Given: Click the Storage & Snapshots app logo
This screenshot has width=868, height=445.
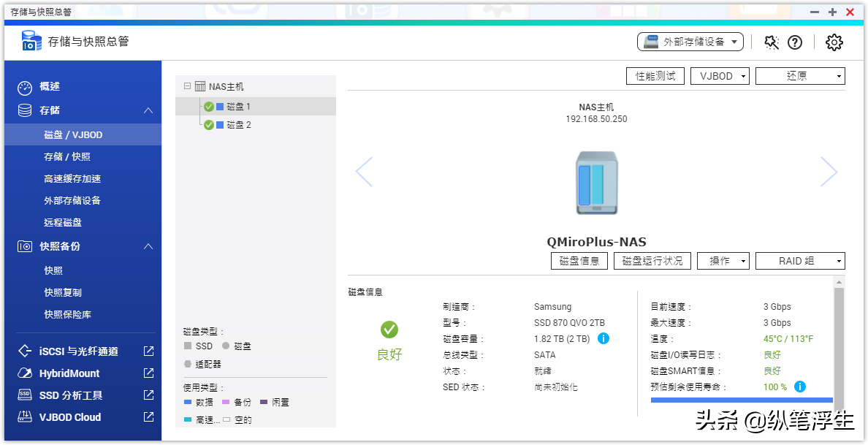Looking at the screenshot, I should tap(31, 41).
